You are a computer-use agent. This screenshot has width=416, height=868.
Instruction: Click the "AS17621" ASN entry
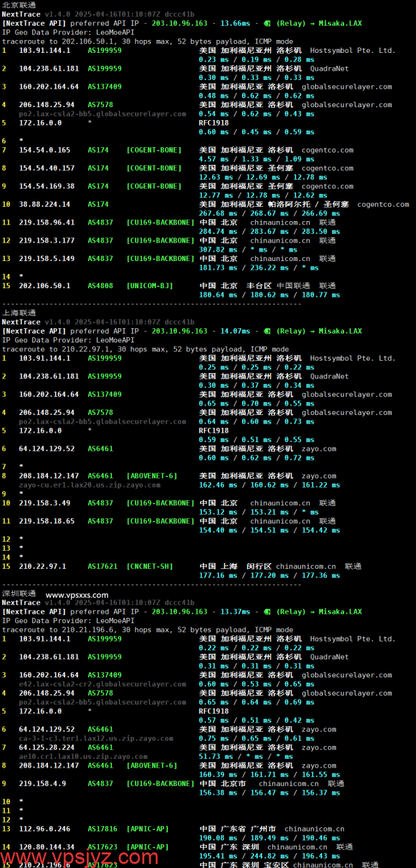point(102,566)
